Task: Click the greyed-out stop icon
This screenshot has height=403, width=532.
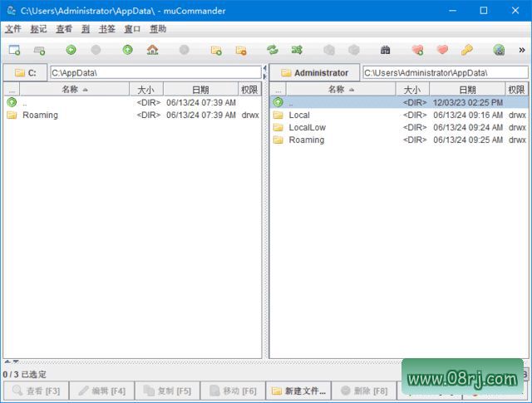Action: coord(184,50)
